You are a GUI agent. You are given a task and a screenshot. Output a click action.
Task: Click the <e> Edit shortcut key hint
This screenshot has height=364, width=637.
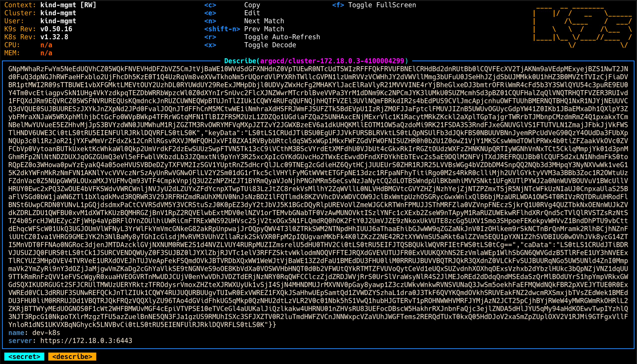click(210, 13)
